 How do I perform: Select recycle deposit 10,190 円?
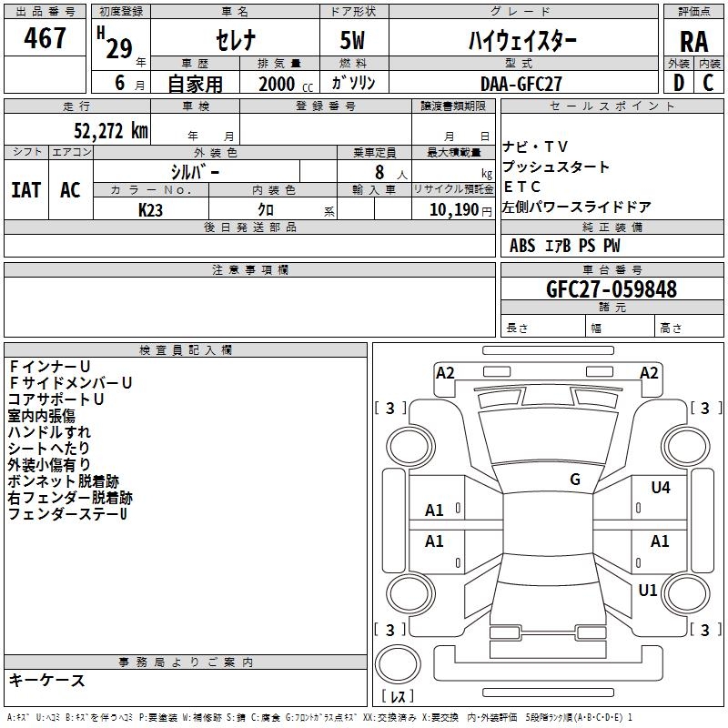pyautogui.click(x=460, y=210)
